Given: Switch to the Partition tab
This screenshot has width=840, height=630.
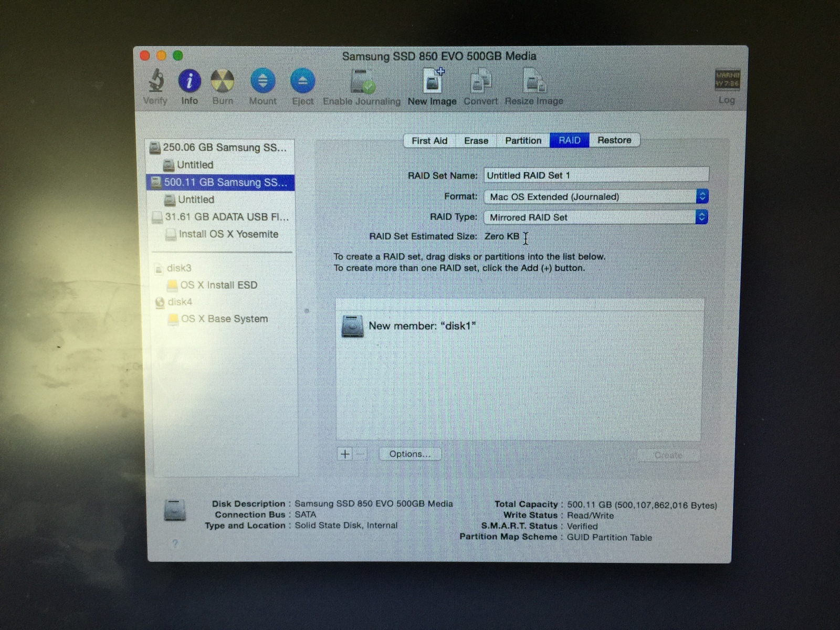Looking at the screenshot, I should point(523,141).
